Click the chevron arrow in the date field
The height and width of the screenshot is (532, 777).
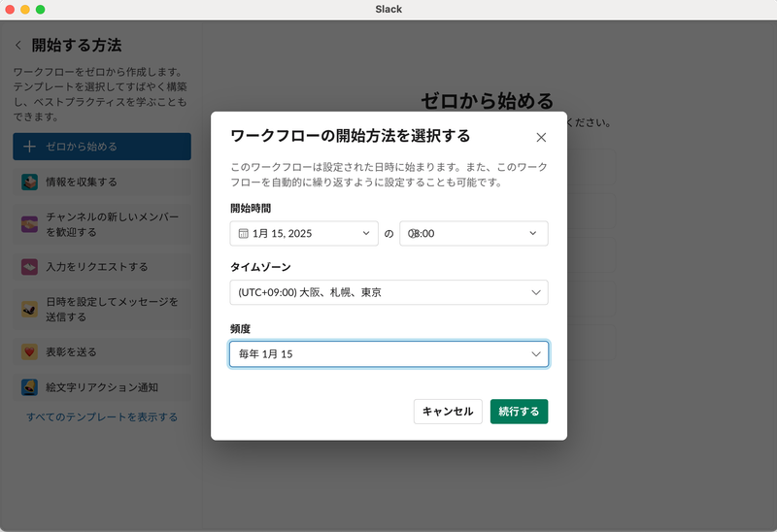tap(366, 233)
